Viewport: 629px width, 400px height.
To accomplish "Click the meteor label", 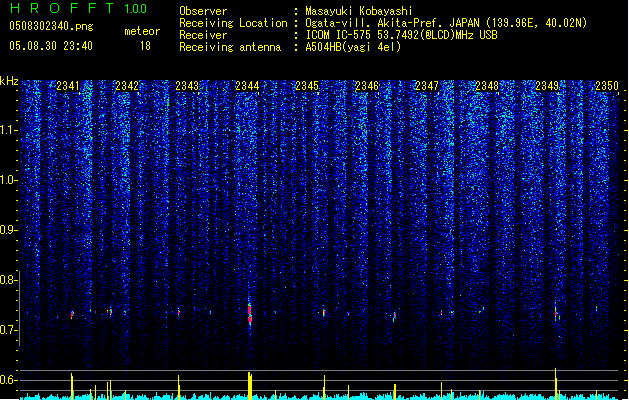I will [x=142, y=31].
